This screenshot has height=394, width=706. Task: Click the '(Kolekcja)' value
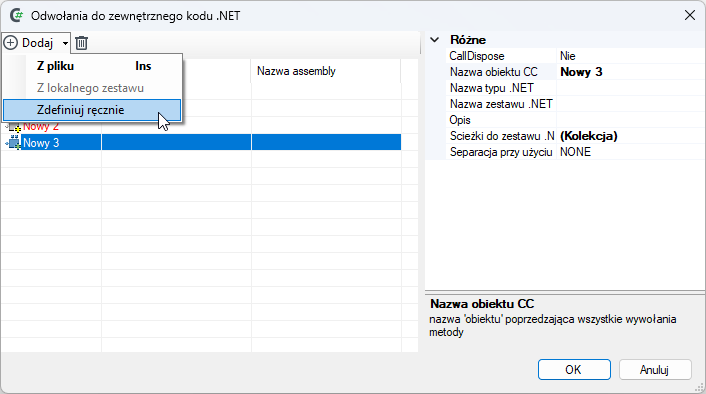click(x=630, y=136)
